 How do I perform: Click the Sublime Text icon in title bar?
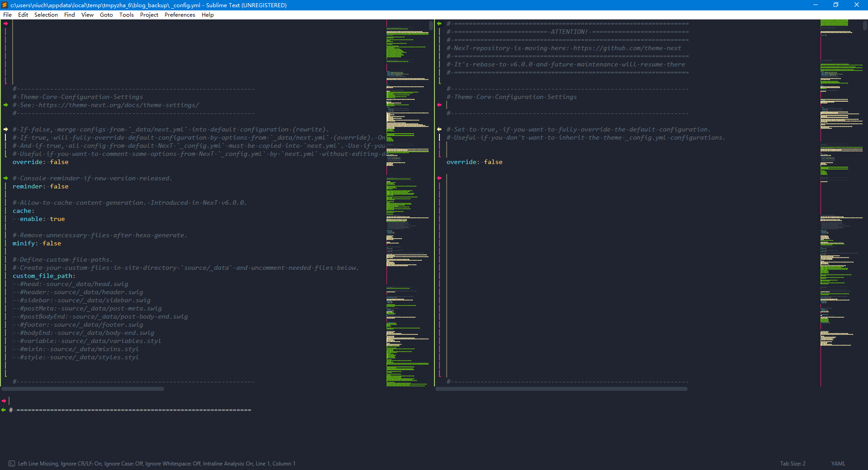click(5, 5)
